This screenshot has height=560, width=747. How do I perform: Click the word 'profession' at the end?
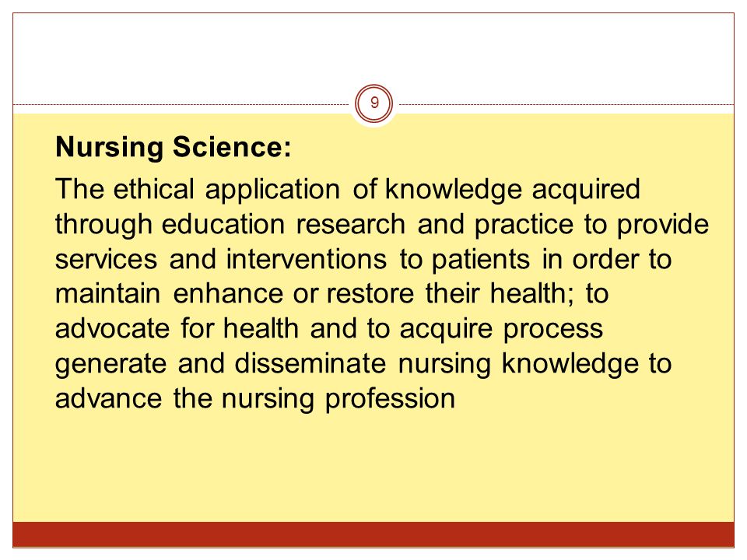(390, 400)
